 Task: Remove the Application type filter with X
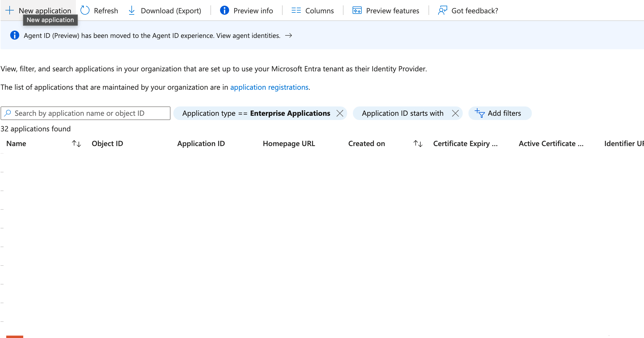point(340,113)
